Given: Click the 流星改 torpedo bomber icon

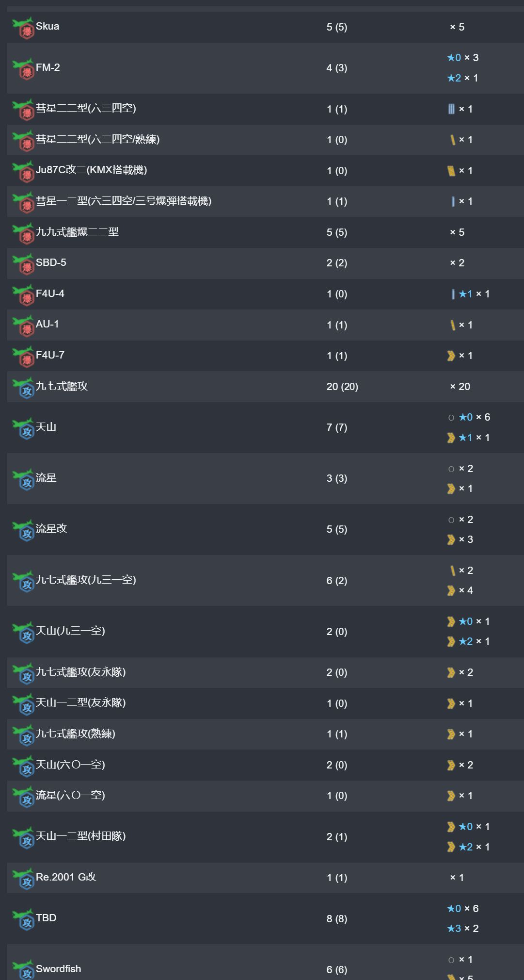Looking at the screenshot, I should [x=23, y=530].
